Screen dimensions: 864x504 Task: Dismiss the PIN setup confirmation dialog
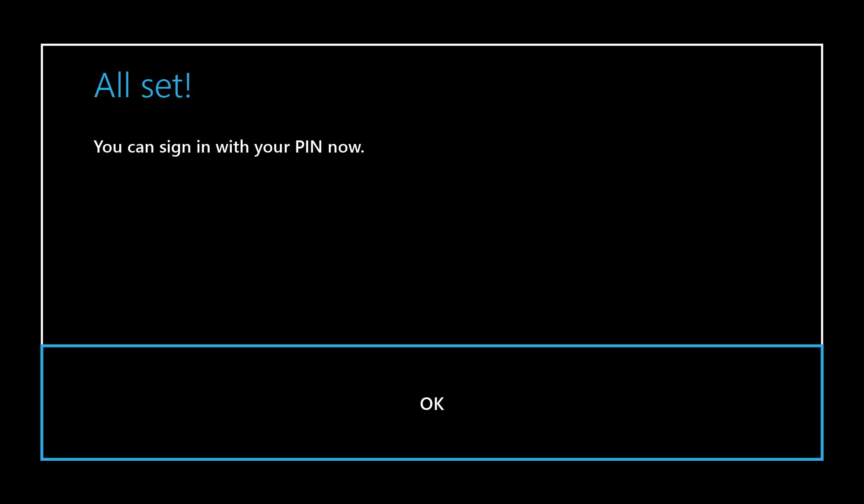(432, 403)
